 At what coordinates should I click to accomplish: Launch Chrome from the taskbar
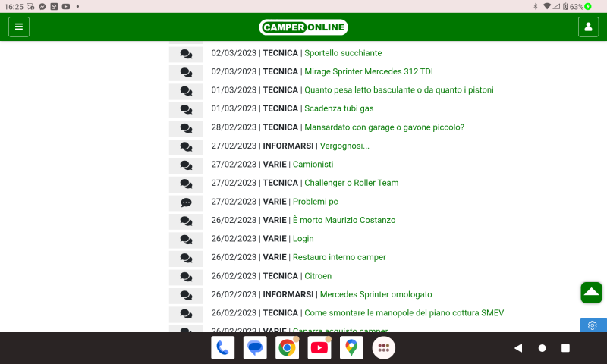click(x=288, y=348)
